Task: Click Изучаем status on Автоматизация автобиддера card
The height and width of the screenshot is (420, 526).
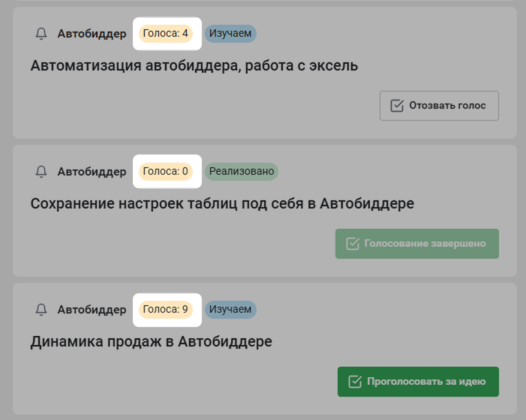Action: coord(230,33)
